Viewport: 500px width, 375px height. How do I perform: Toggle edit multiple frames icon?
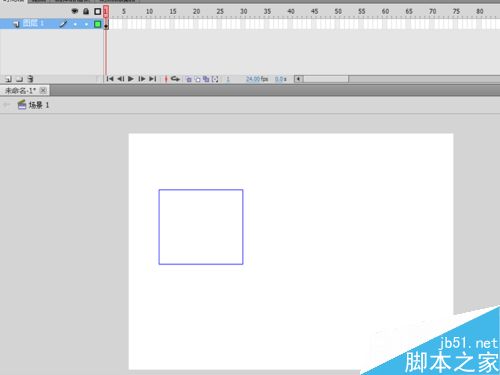pyautogui.click(x=206, y=79)
